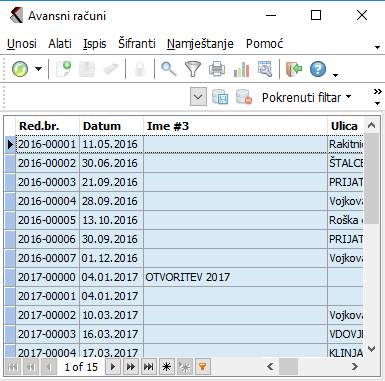The image size is (385, 381).
Task: Open the Pokrenuti filtar dropdown
Action: 306,97
